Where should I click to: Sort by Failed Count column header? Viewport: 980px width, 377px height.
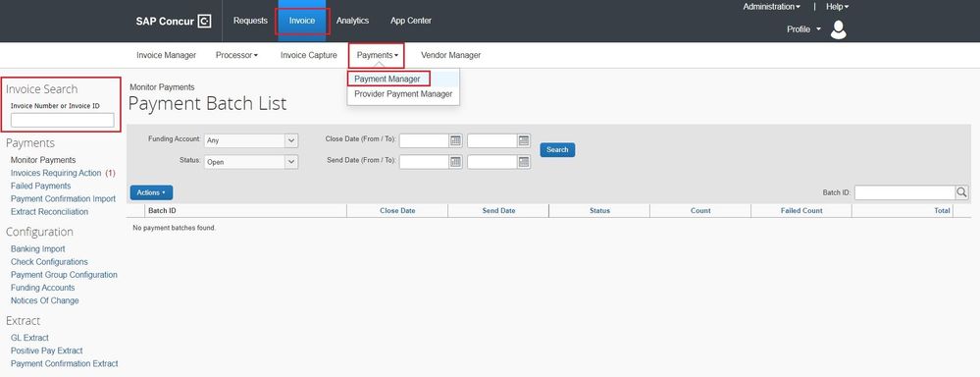pos(801,211)
